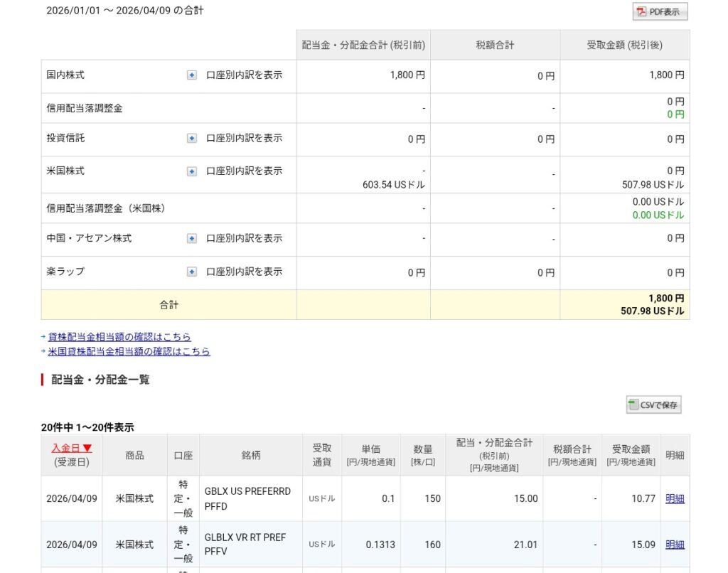
Task: Select the GBLX US PREFERRD PFFD name cell
Action: (247, 498)
